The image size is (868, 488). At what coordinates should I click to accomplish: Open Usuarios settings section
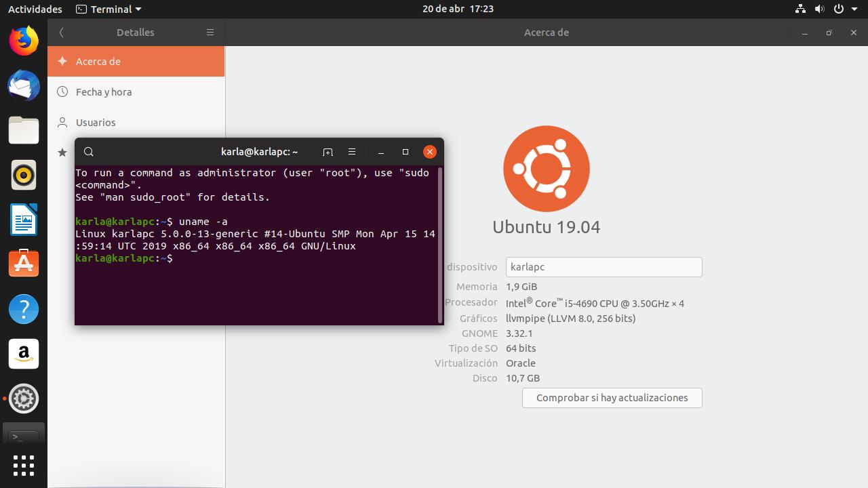click(136, 122)
